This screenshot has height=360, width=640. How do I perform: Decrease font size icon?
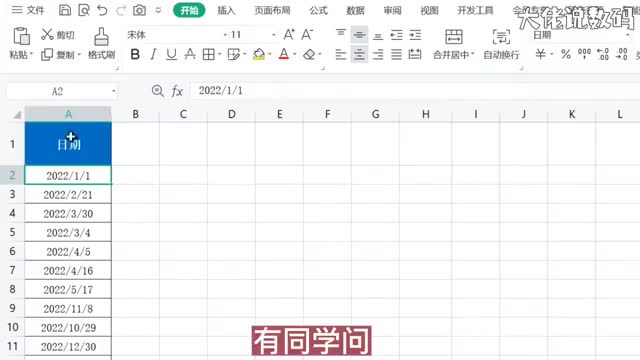307,35
